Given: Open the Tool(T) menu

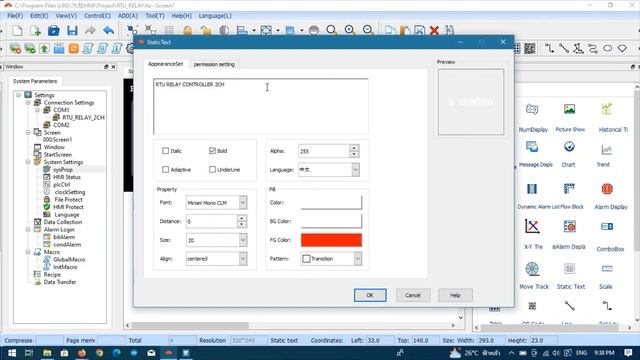Looking at the screenshot, I should (155, 16).
